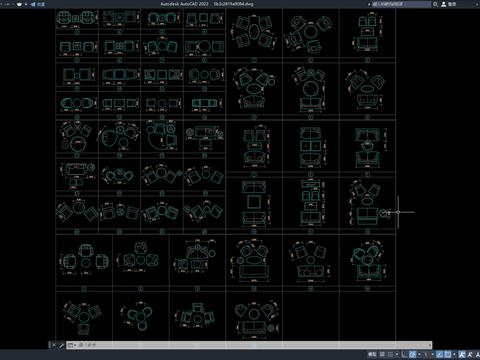Select the round table sofa block at top

[310, 32]
